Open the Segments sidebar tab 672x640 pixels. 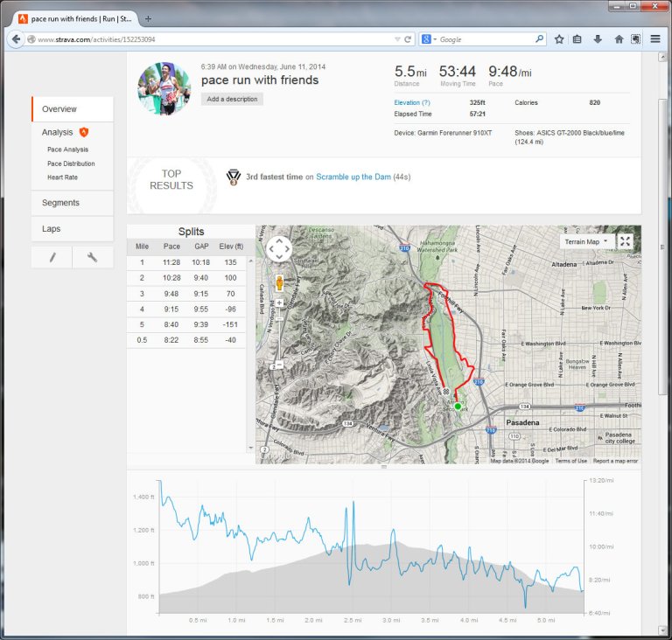tap(73, 203)
